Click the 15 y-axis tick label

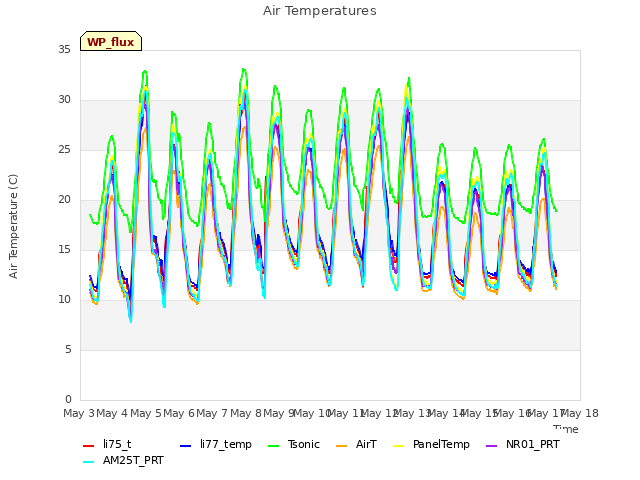click(x=64, y=250)
